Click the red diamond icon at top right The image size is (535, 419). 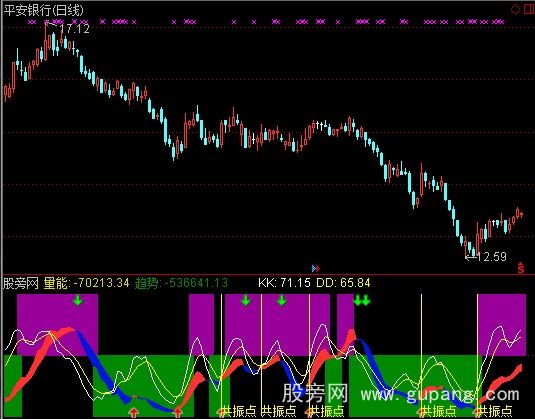pos(515,9)
